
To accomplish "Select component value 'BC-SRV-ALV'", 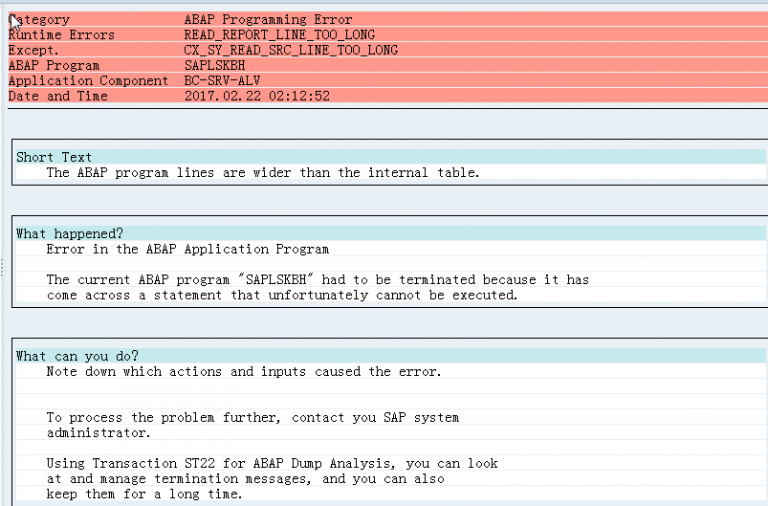I will (222, 80).
